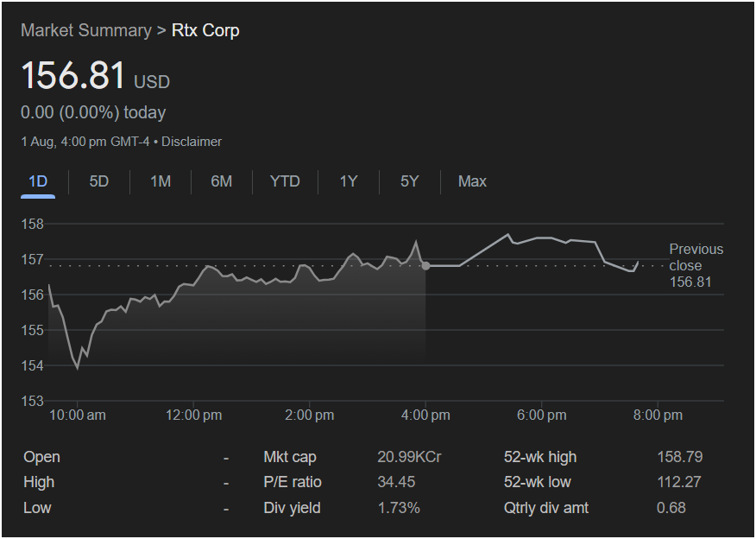This screenshot has width=756, height=539.
Task: Click the Open label
Action: point(42,457)
